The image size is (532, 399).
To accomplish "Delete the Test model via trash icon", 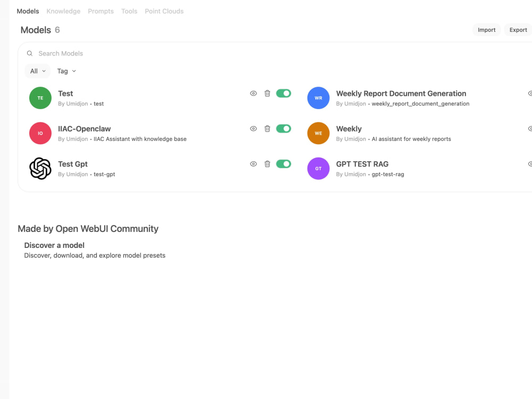I will 268,93.
